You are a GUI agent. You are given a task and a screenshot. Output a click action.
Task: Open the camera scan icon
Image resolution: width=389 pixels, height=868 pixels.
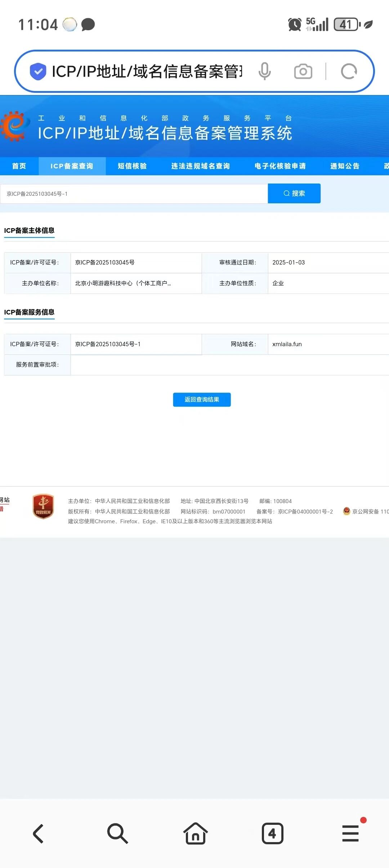click(x=303, y=71)
